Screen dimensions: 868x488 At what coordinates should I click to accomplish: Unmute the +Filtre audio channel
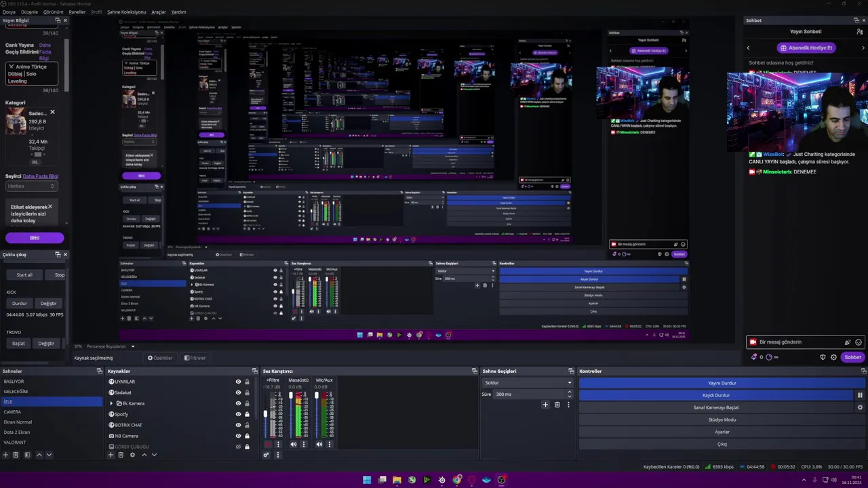pos(268,445)
